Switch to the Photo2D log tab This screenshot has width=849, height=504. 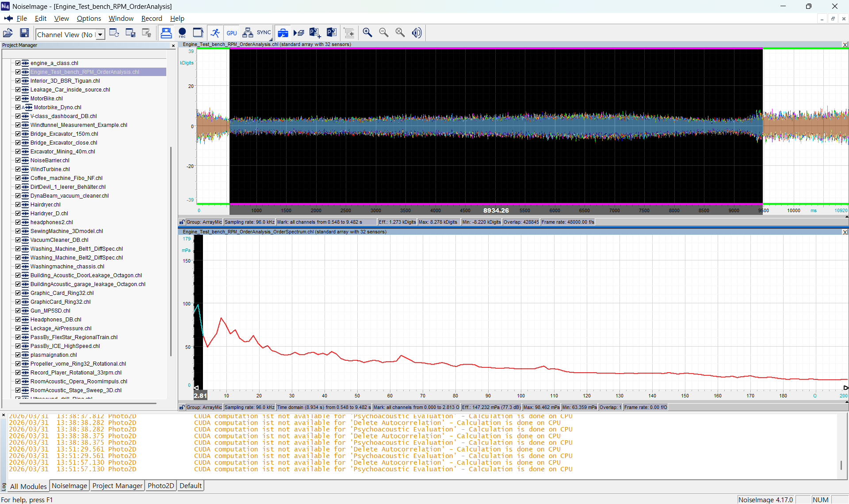(x=161, y=486)
